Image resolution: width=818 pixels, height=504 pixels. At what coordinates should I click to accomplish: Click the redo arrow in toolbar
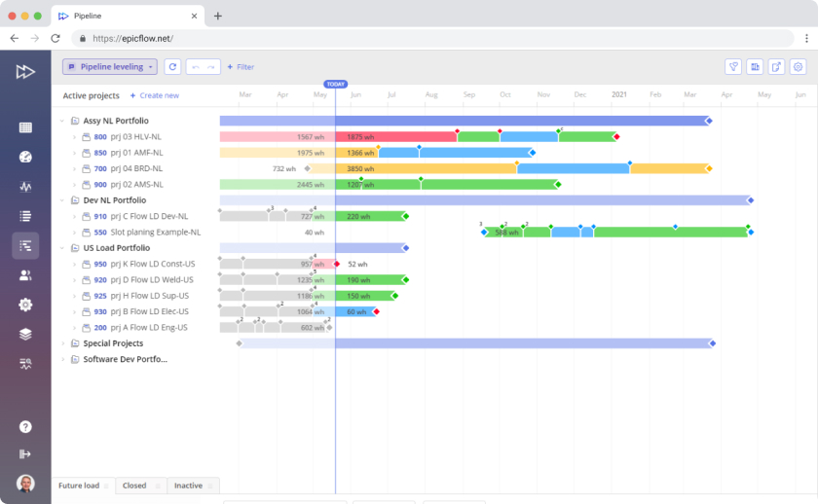pyautogui.click(x=210, y=67)
